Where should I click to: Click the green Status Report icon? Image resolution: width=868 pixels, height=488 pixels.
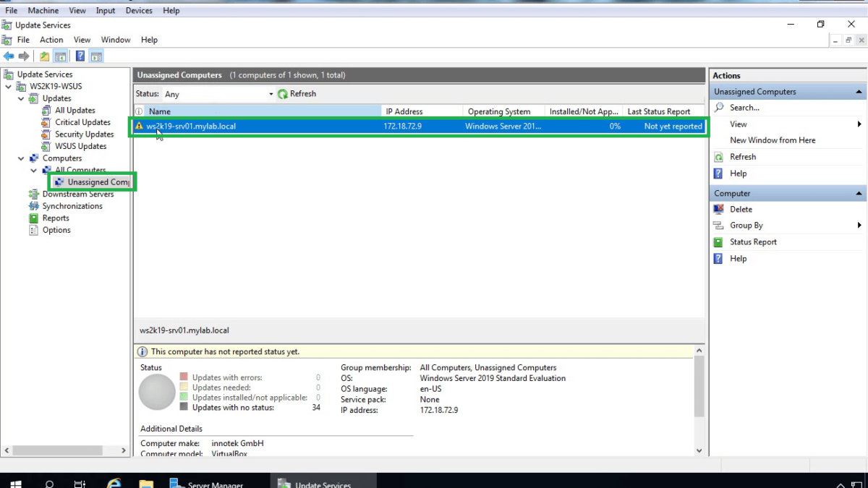click(x=719, y=242)
